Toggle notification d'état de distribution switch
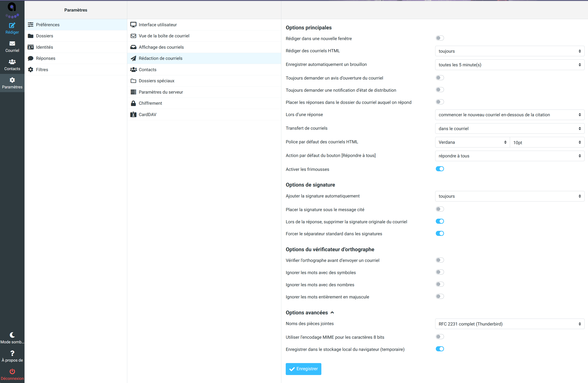The height and width of the screenshot is (383, 588). pyautogui.click(x=440, y=90)
